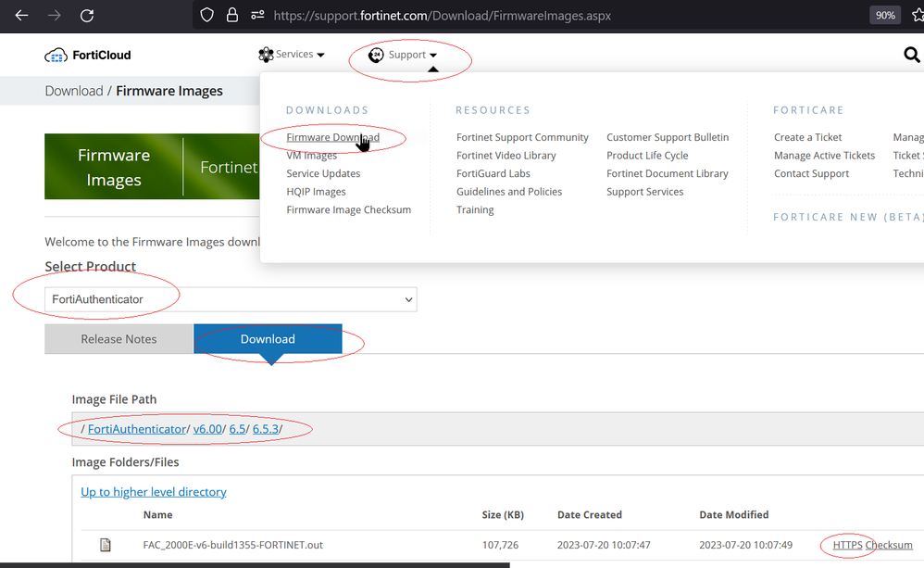Image resolution: width=924 pixels, height=568 pixels.
Task: Open Firmware Image Checksum menu entry
Action: pos(348,209)
